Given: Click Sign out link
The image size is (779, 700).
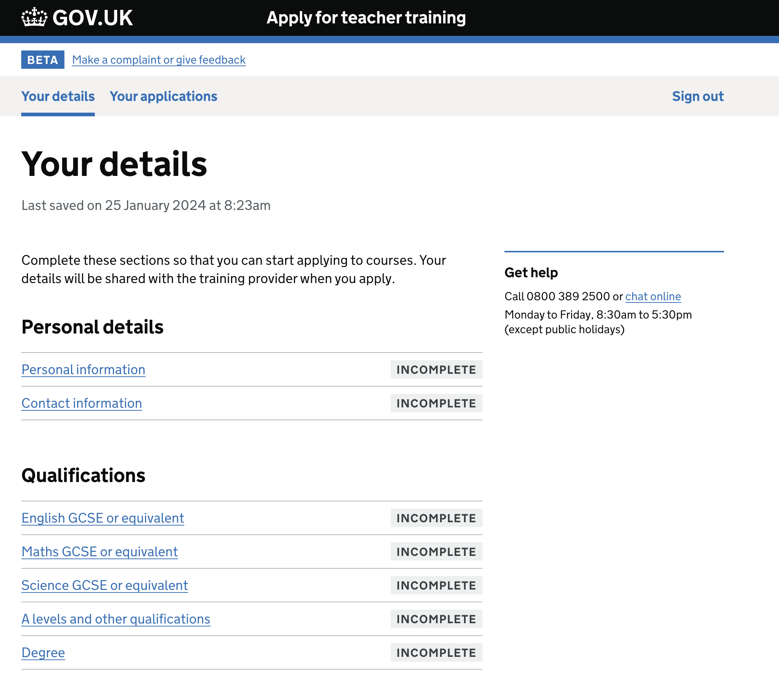Looking at the screenshot, I should (697, 96).
